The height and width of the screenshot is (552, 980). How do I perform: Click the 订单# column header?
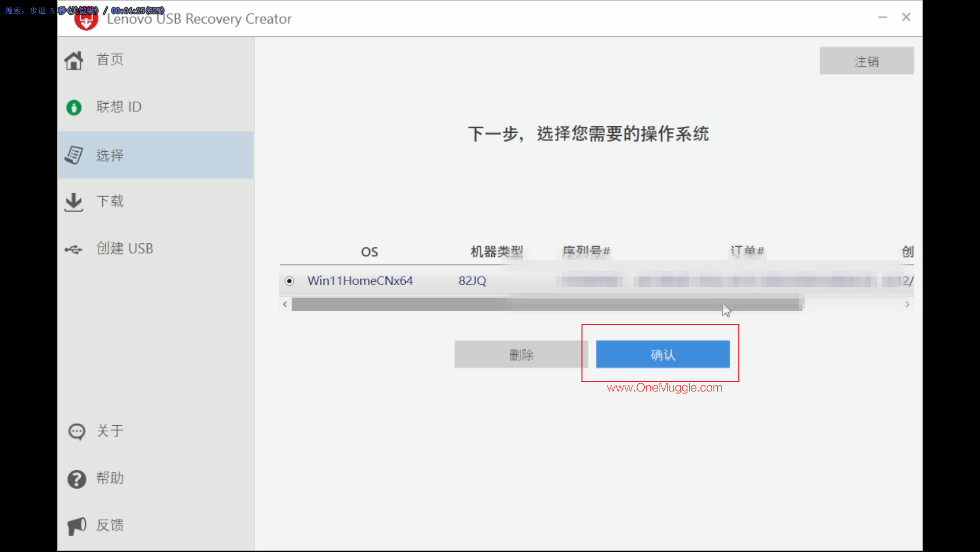pyautogui.click(x=747, y=251)
